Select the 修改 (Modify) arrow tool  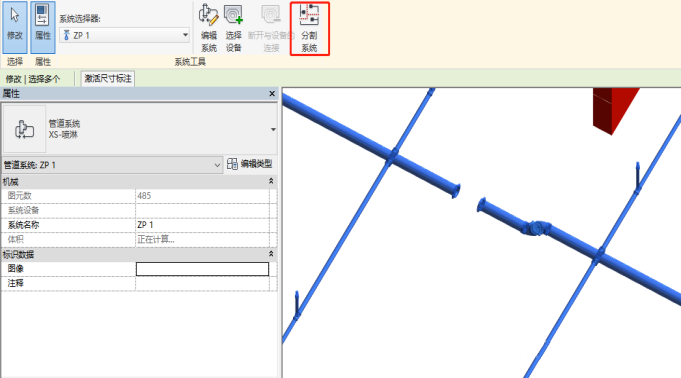pos(15,27)
